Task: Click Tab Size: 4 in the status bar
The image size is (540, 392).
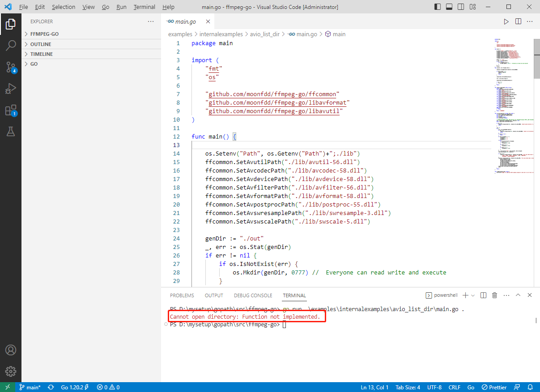Action: (408, 387)
